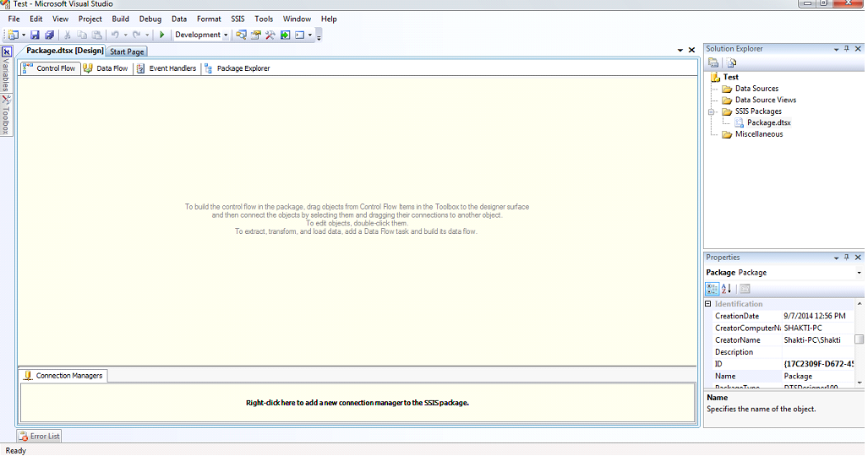
Task: Select the Test project node
Action: click(730, 78)
